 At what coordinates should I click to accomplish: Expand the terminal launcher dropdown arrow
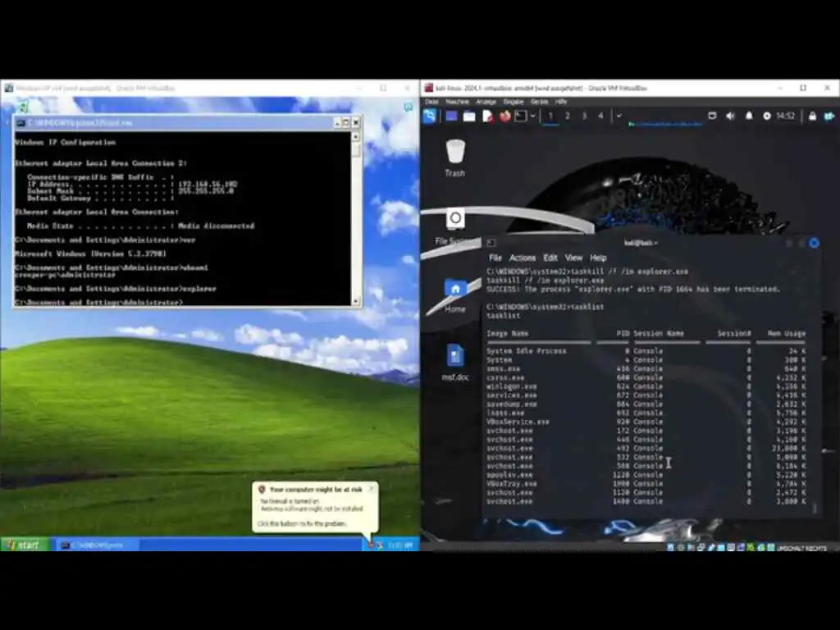533,116
